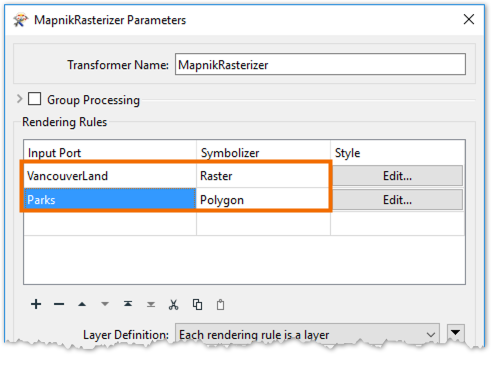Click the remove rule minus icon
Viewport: 491px width, 379px height.
[59, 304]
